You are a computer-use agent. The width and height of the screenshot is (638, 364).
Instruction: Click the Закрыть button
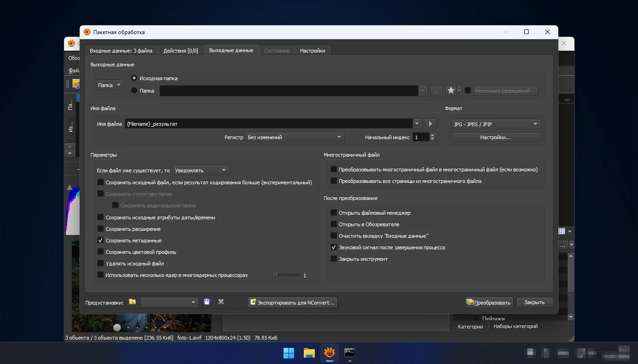tap(534, 302)
